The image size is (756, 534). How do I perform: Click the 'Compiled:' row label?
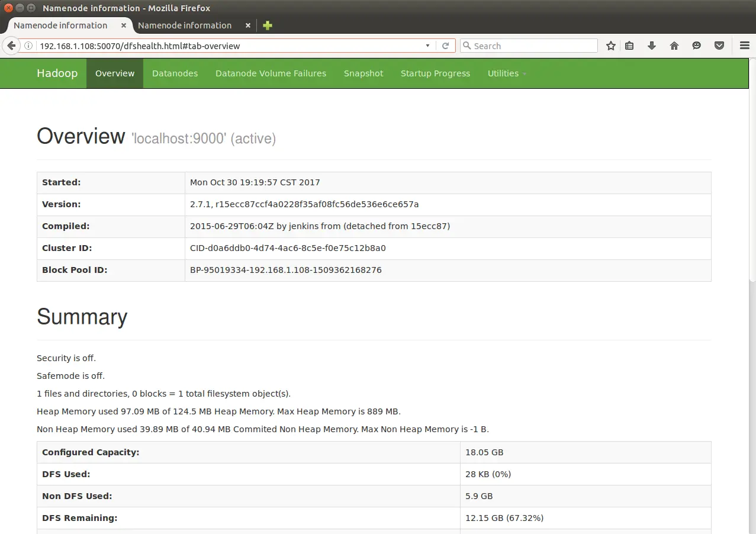(66, 226)
